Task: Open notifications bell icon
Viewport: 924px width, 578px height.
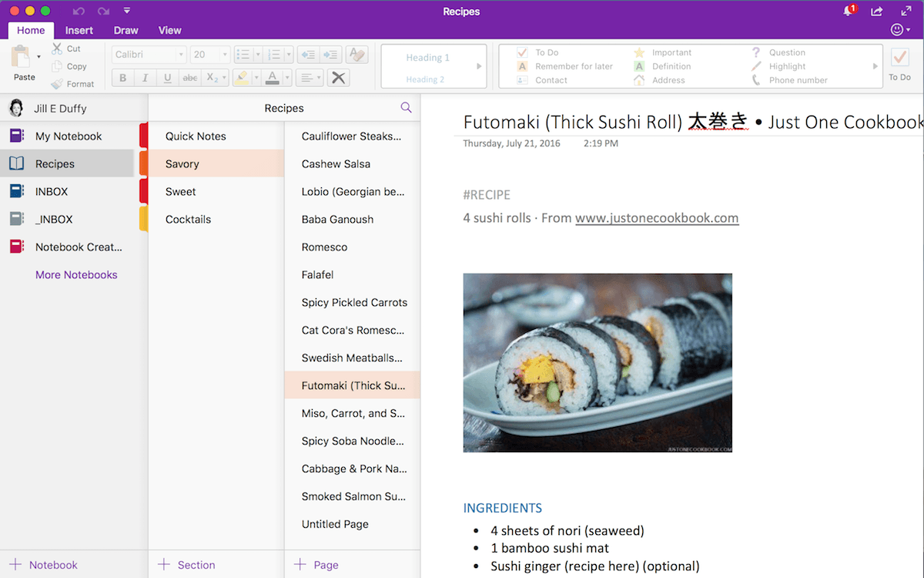Action: (849, 11)
